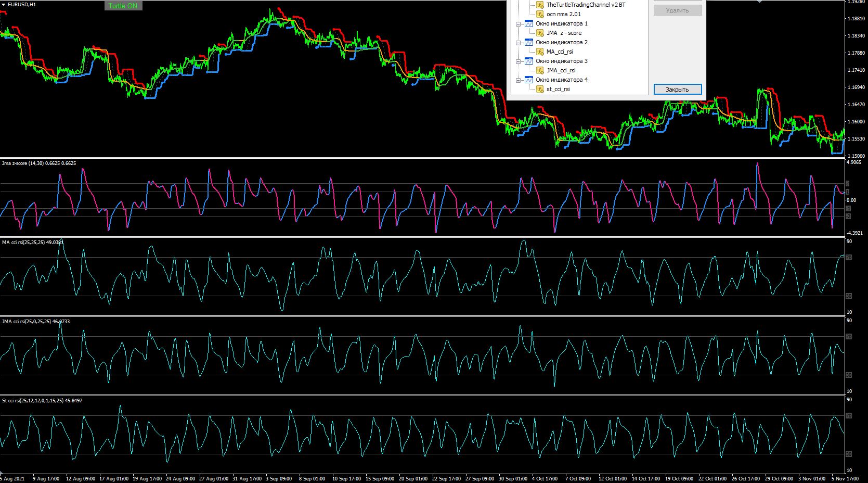Select the JMA z - score indicator row

[x=564, y=33]
